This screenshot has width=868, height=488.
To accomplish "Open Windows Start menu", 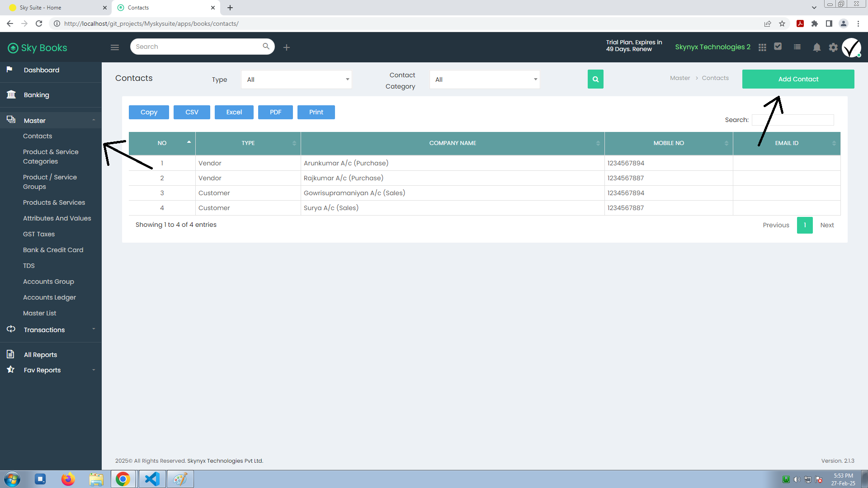I will 12,479.
